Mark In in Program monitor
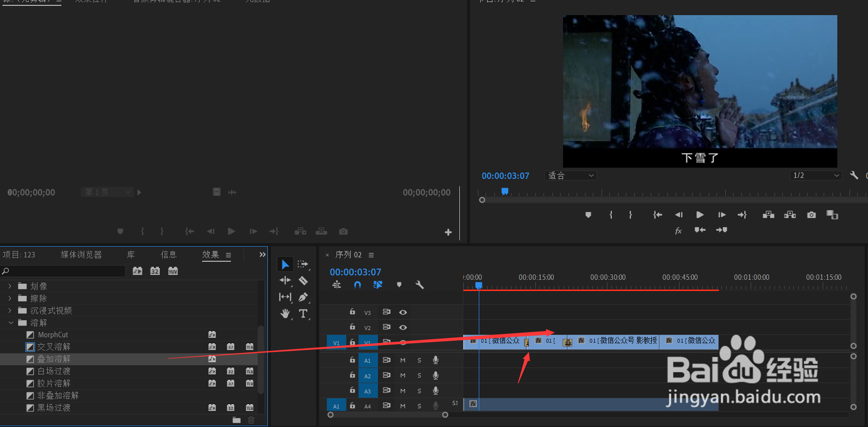This screenshot has width=868, height=427. coord(611,215)
